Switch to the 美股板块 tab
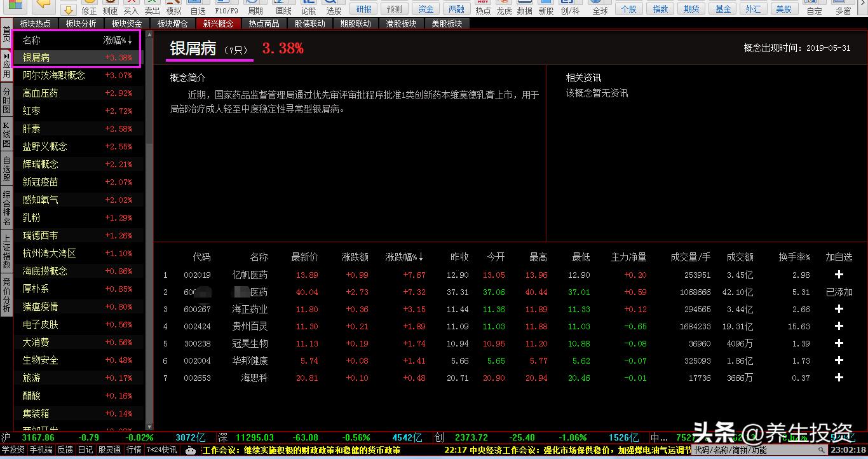This screenshot has height=459, width=868. click(x=447, y=24)
